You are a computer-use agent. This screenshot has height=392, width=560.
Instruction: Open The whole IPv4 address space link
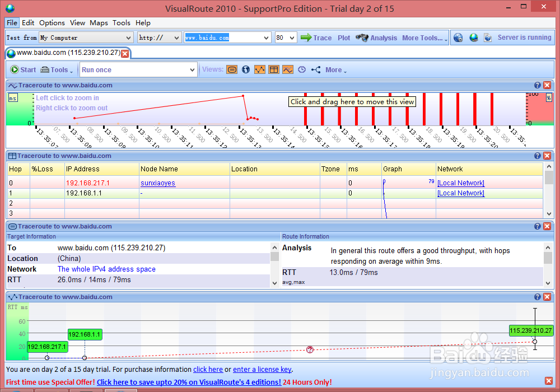[x=106, y=269]
